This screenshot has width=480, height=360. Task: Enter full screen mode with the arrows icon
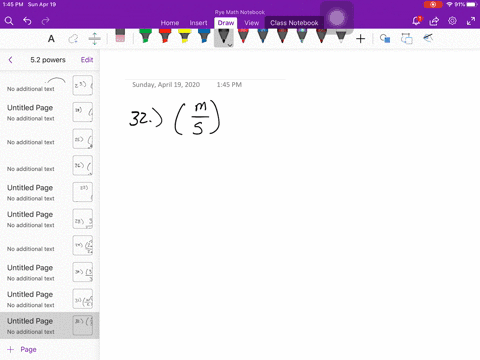tap(471, 21)
